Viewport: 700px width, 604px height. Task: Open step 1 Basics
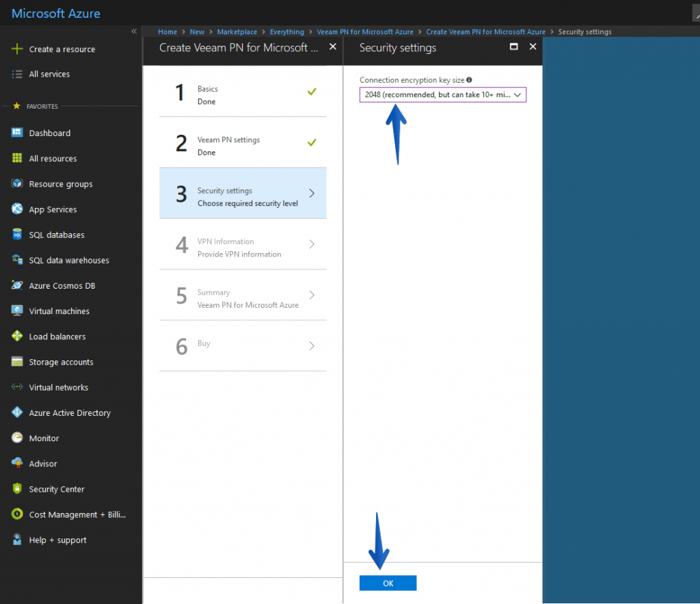pos(243,92)
